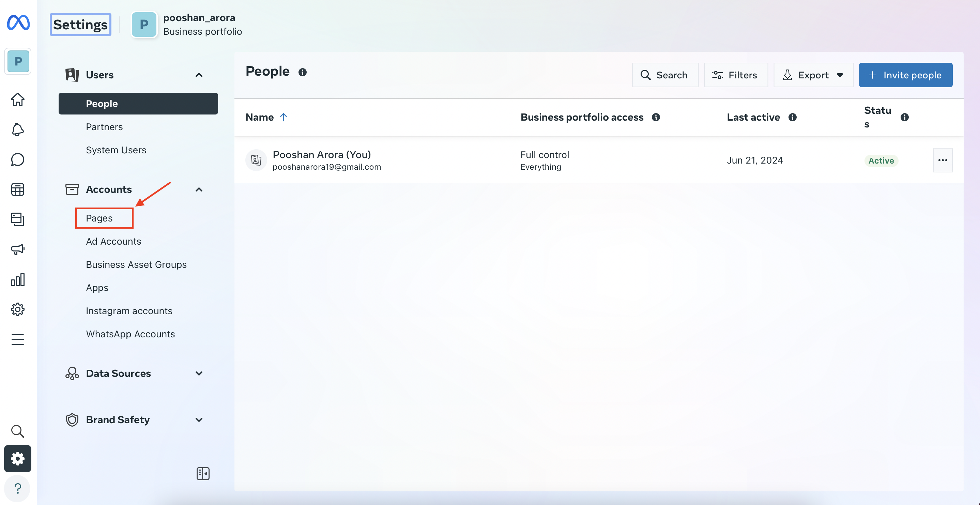Click the Active status badge
This screenshot has height=505, width=980.
[881, 160]
